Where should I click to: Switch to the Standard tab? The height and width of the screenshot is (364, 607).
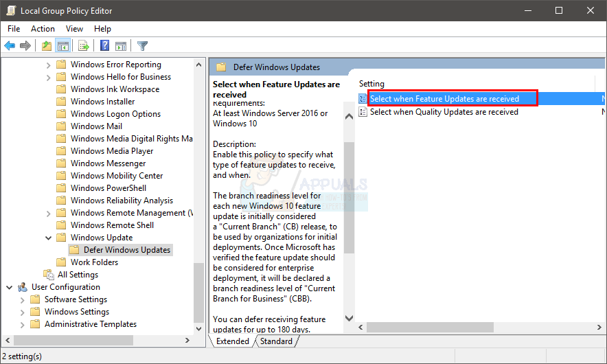click(276, 341)
